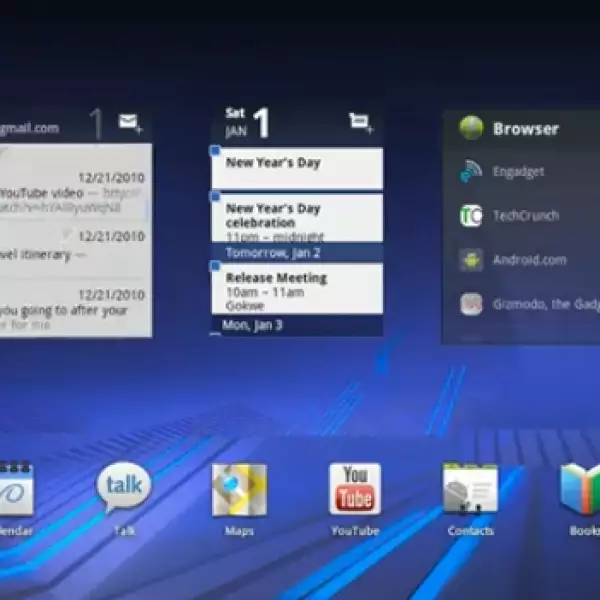This screenshot has width=600, height=600.
Task: Click the Gizmodo bookmark icon
Action: (471, 304)
